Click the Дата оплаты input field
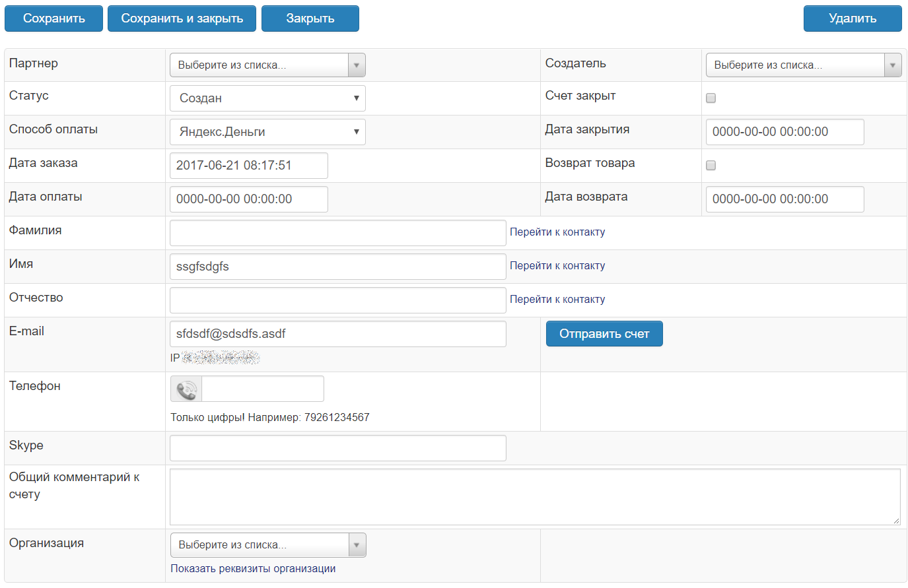Viewport: 908px width, 588px height. 248,199
